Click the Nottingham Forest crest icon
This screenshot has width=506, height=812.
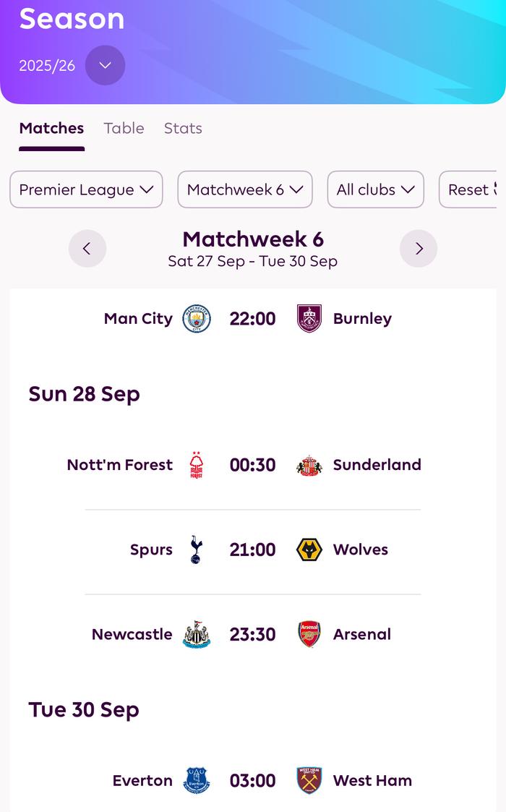tap(196, 465)
